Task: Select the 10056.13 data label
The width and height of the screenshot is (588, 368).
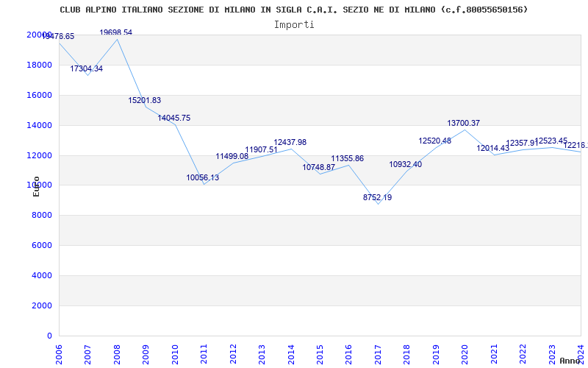Action: pos(203,177)
